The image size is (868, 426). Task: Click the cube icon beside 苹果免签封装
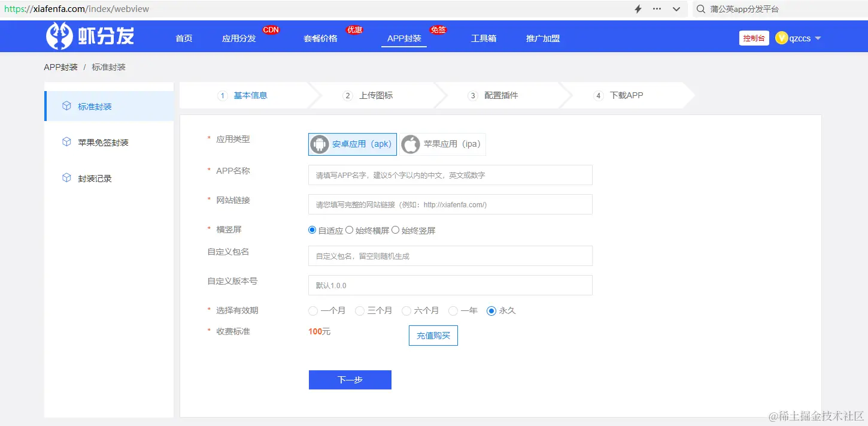point(66,142)
